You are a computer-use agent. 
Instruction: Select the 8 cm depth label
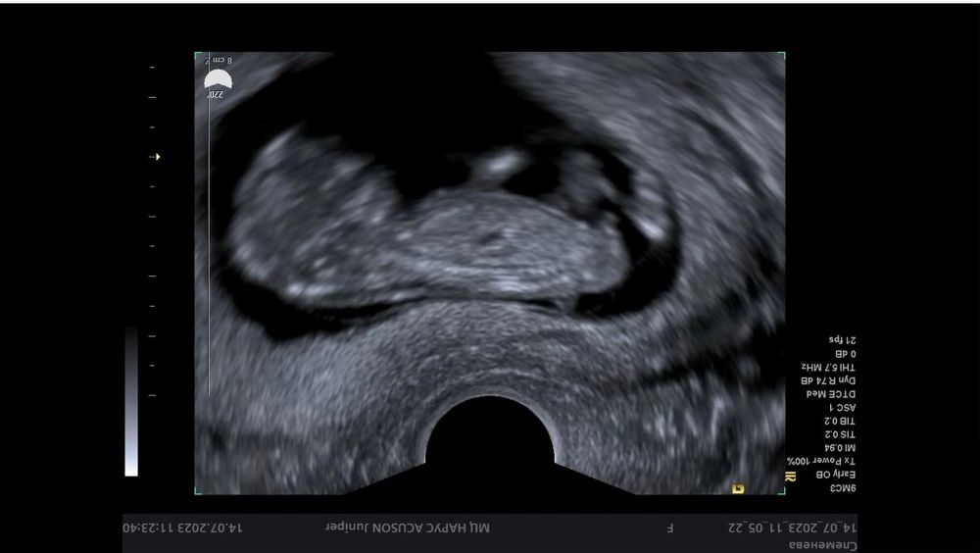pos(223,61)
